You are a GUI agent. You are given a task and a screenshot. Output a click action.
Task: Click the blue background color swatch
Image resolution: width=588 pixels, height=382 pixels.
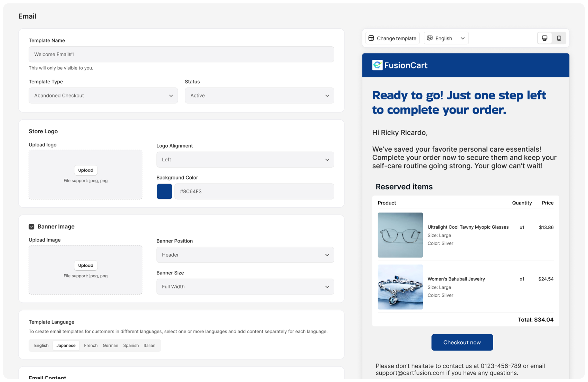click(164, 191)
